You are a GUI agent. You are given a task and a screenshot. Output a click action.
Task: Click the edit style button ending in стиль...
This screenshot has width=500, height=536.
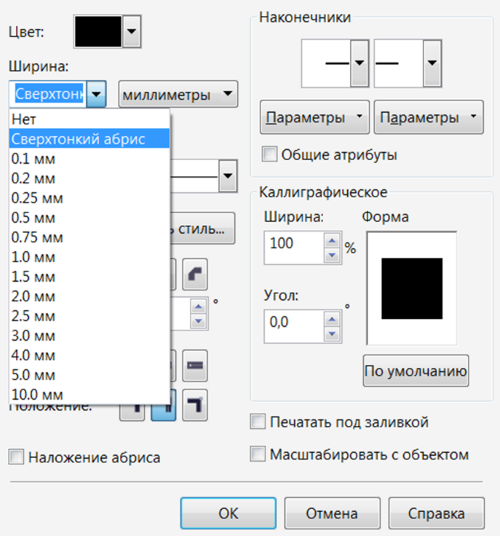tap(202, 228)
